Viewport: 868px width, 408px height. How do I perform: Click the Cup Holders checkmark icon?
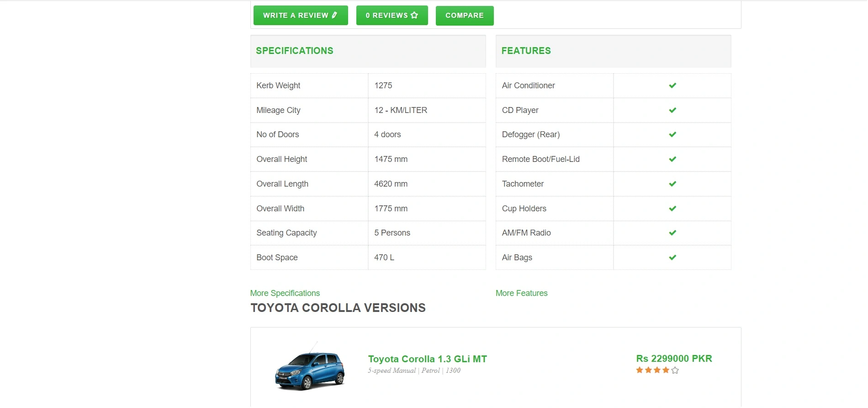[x=672, y=209]
